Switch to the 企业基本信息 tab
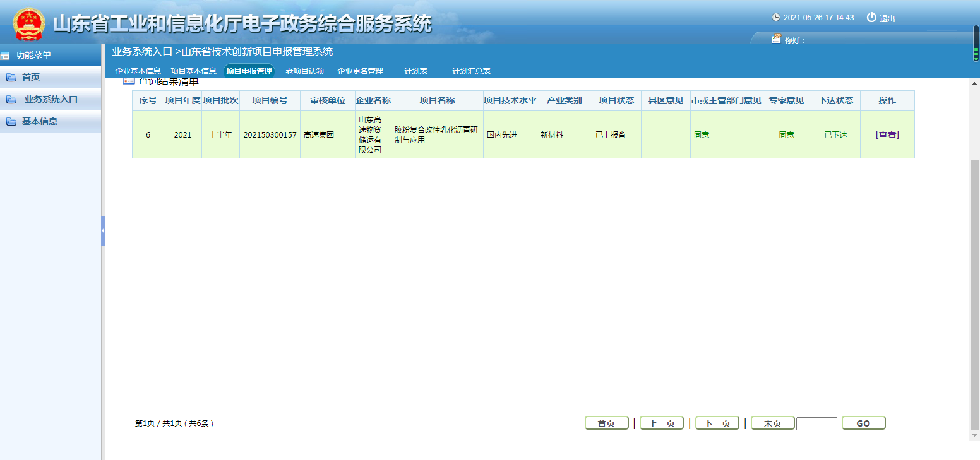The width and height of the screenshot is (980, 460). [138, 71]
